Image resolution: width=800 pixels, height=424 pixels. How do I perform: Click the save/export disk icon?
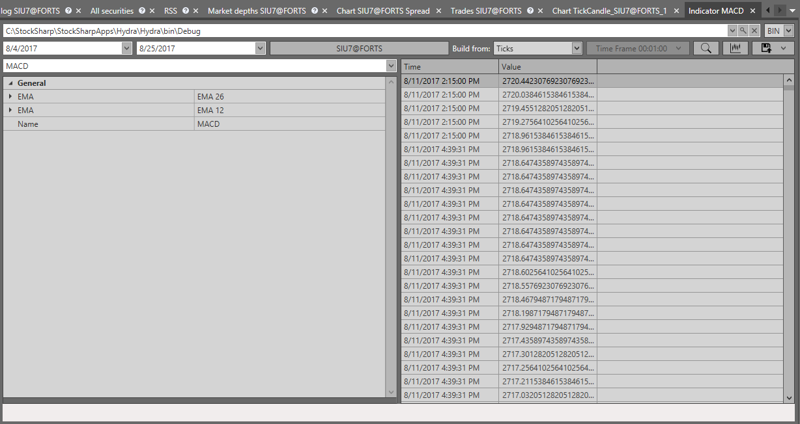click(x=766, y=48)
